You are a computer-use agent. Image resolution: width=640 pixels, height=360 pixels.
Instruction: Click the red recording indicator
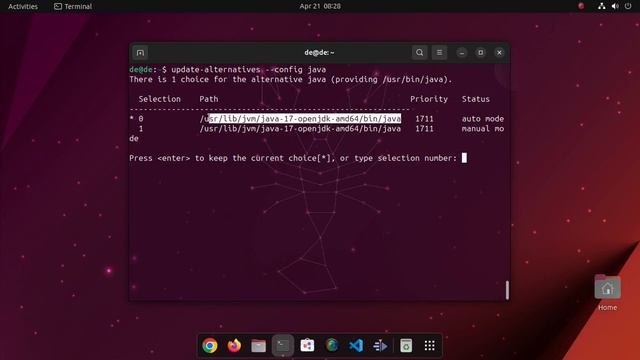581,6
